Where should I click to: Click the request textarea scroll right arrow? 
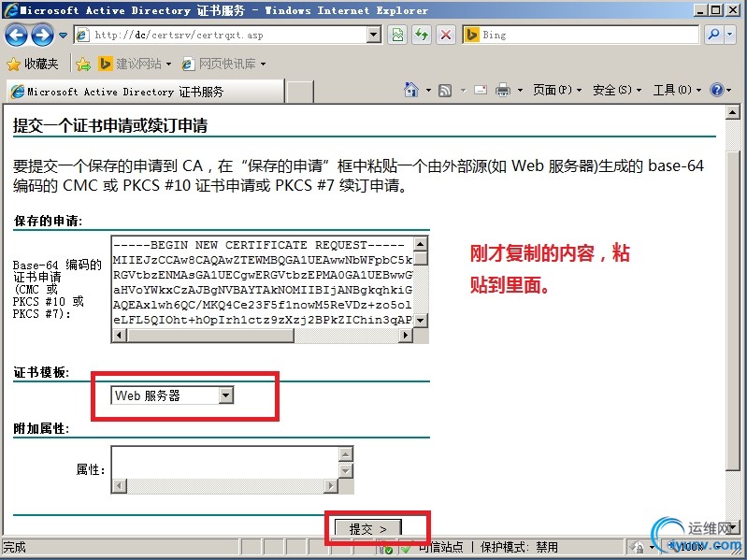[406, 336]
